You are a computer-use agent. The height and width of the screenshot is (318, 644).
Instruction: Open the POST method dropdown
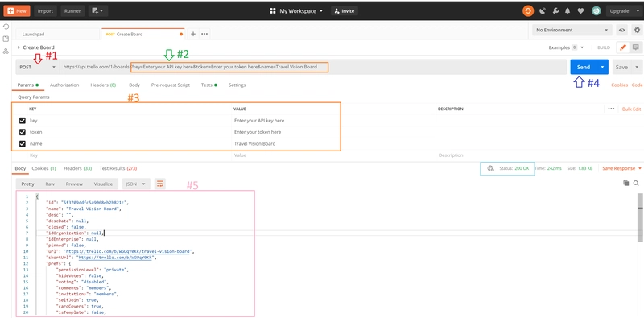pyautogui.click(x=37, y=67)
